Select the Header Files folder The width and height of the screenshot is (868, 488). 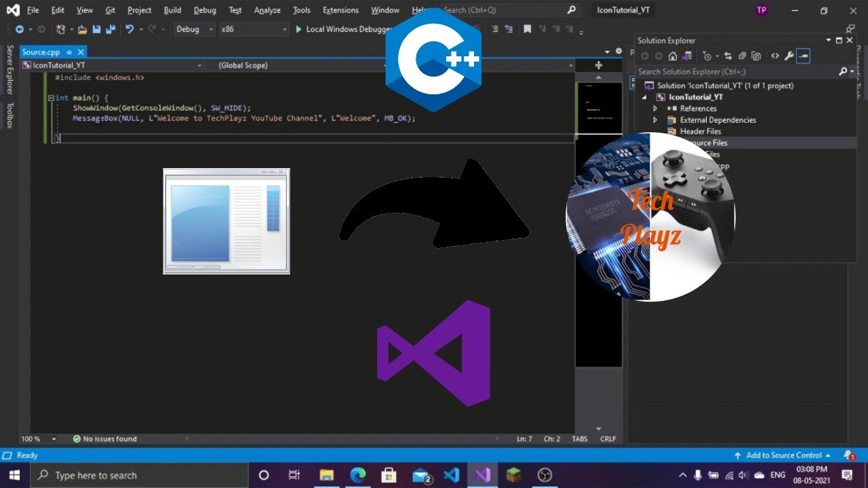701,131
